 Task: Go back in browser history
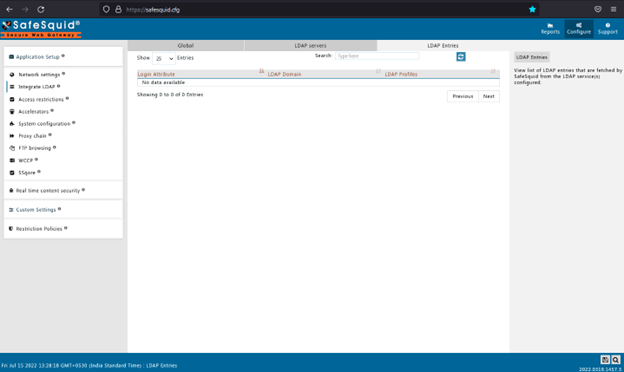click(x=10, y=9)
